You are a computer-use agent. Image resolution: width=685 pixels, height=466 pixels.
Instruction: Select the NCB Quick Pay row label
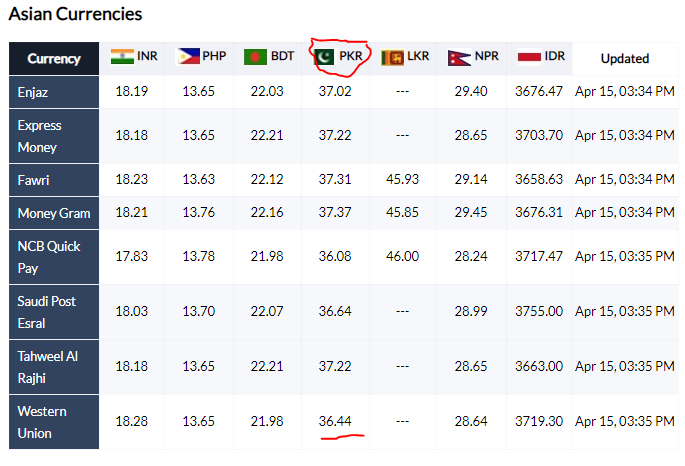54,257
